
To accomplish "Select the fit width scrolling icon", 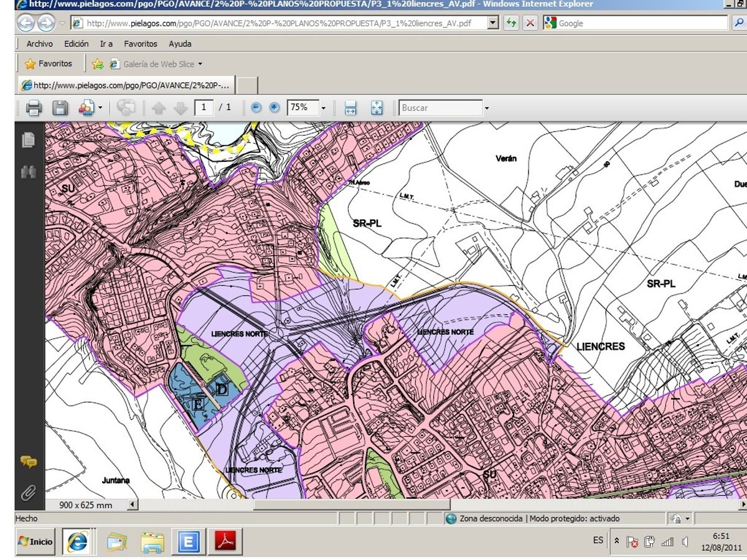I will coord(350,108).
